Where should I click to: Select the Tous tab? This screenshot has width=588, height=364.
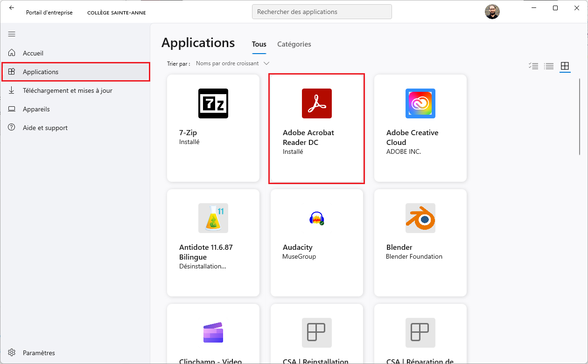click(x=259, y=44)
